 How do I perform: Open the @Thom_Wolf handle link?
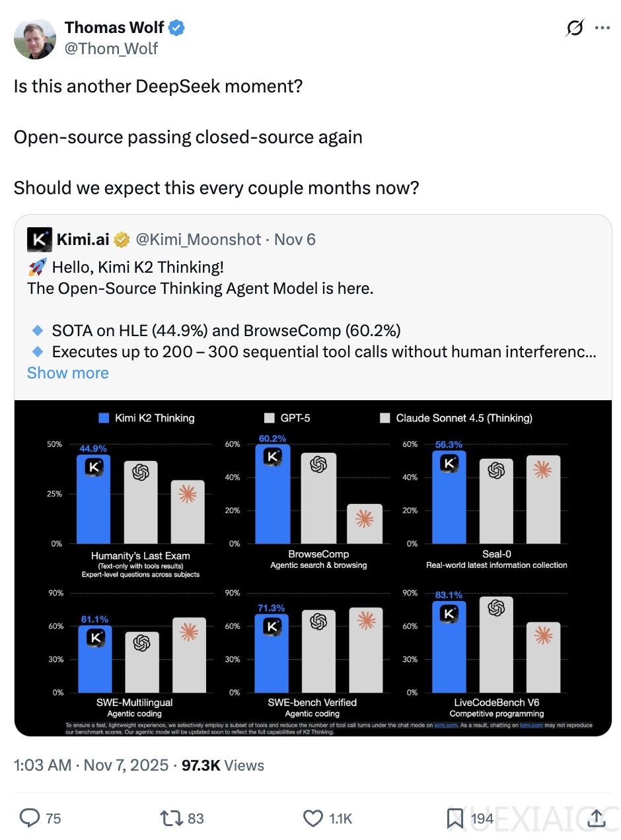[x=111, y=49]
